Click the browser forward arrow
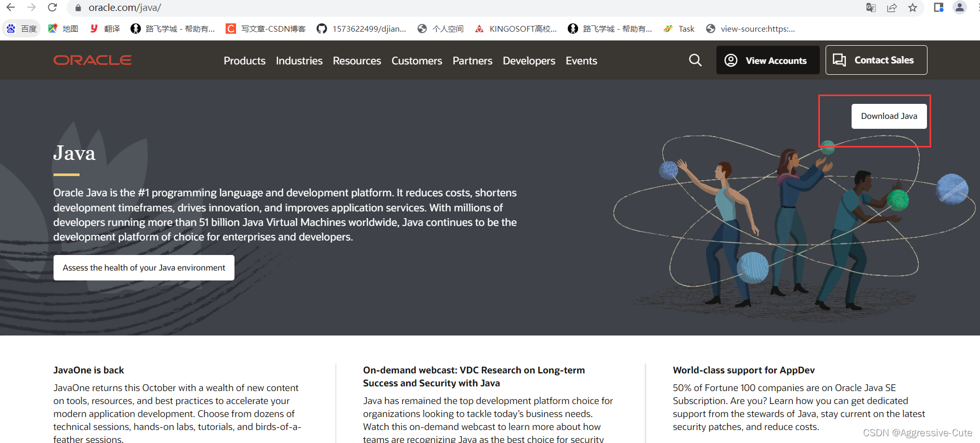980x443 pixels. tap(31, 7)
